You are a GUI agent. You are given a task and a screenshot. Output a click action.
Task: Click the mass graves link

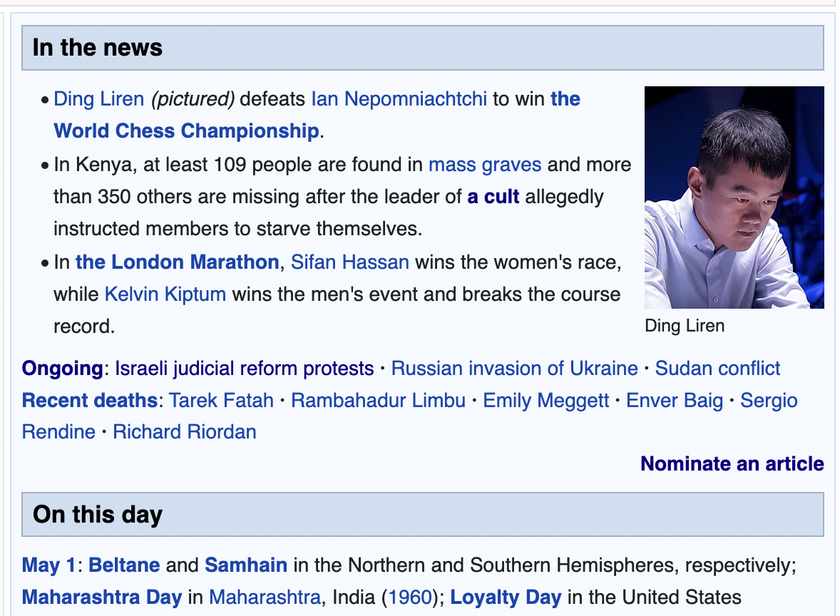[485, 165]
